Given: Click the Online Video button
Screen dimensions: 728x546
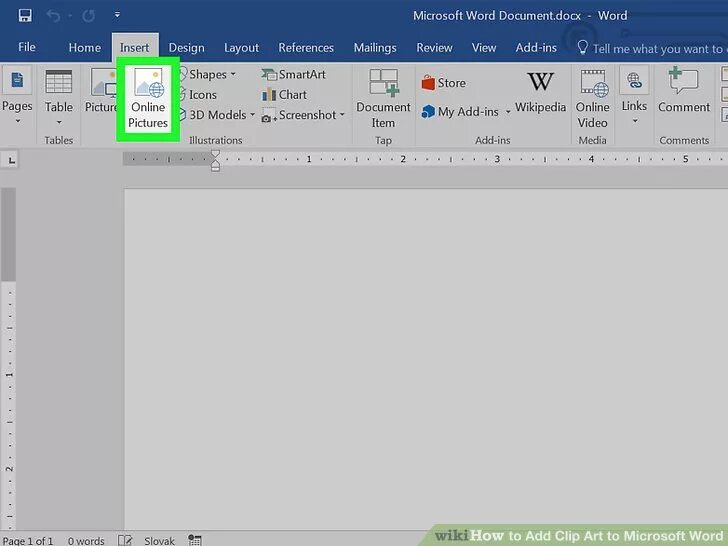Looking at the screenshot, I should pyautogui.click(x=592, y=98).
